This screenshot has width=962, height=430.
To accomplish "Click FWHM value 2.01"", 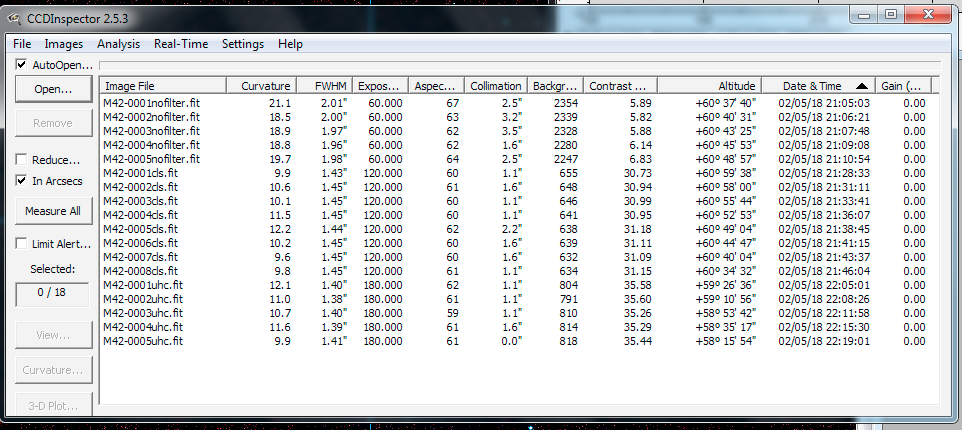I will click(334, 103).
